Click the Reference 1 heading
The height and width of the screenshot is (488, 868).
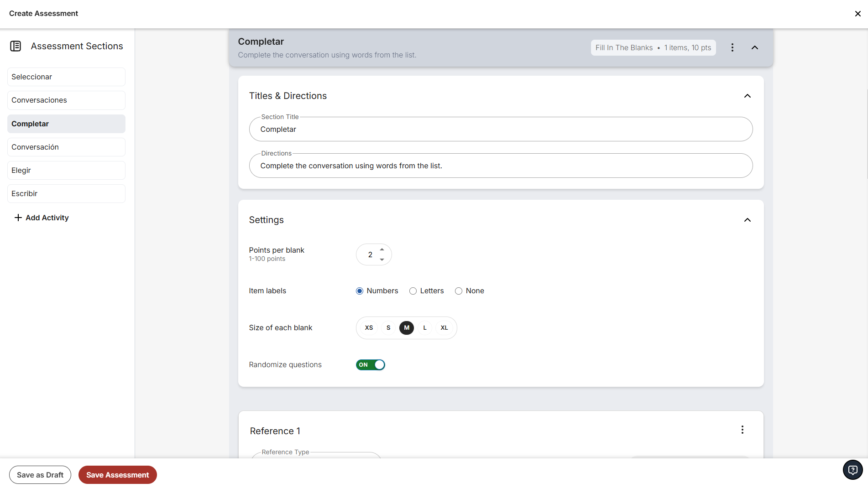pyautogui.click(x=275, y=431)
